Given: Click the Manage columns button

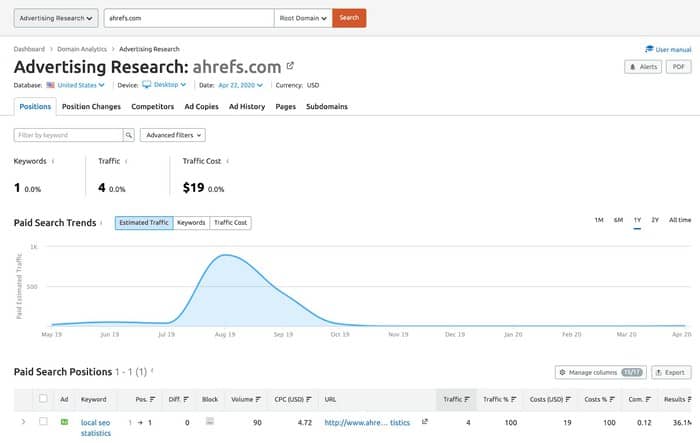Looking at the screenshot, I should [600, 372].
